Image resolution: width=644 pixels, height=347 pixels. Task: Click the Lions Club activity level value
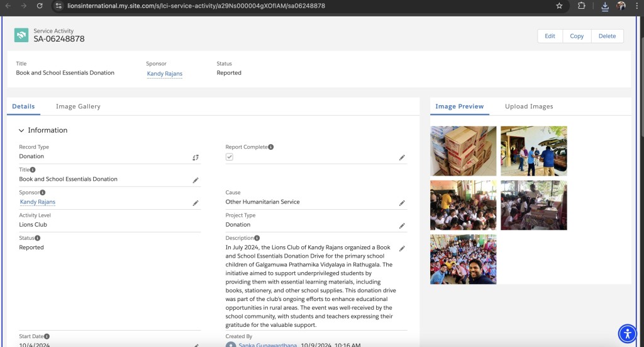33,224
